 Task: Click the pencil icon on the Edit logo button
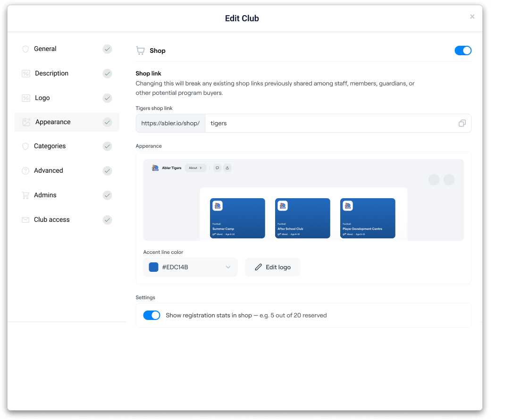[258, 267]
